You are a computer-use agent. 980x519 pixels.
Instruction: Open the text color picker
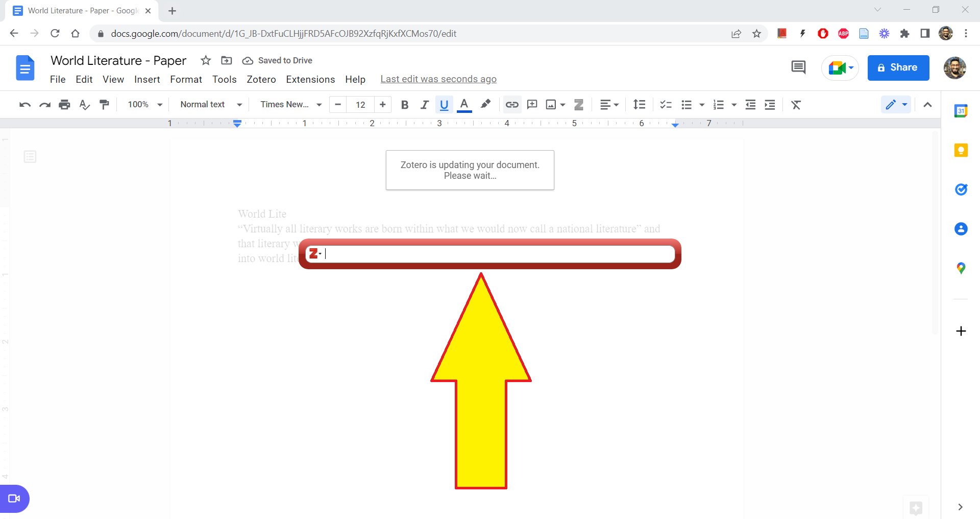[x=463, y=105]
